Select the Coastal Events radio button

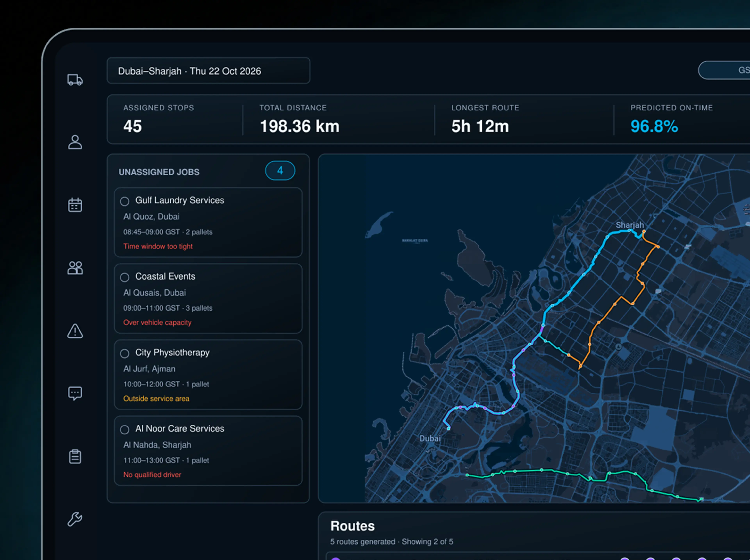pyautogui.click(x=124, y=277)
